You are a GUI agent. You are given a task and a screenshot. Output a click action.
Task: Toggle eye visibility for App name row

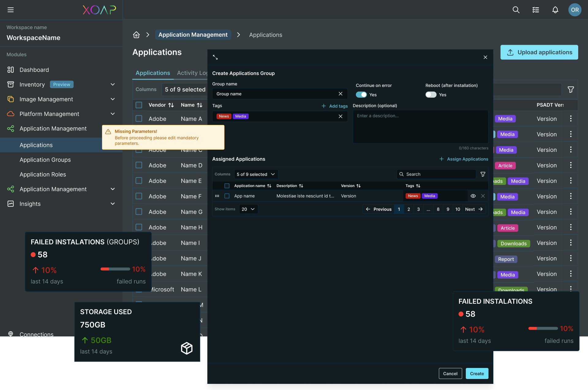[x=473, y=196]
